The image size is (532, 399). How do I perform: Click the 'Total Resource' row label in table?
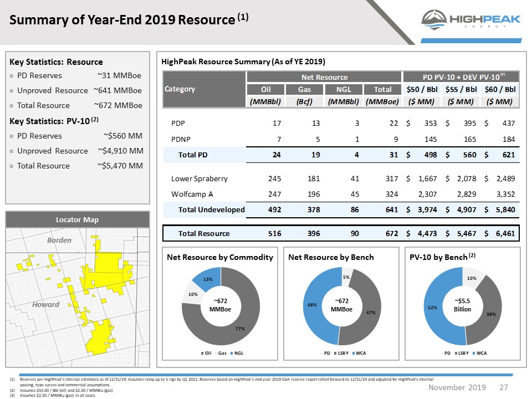pos(204,233)
